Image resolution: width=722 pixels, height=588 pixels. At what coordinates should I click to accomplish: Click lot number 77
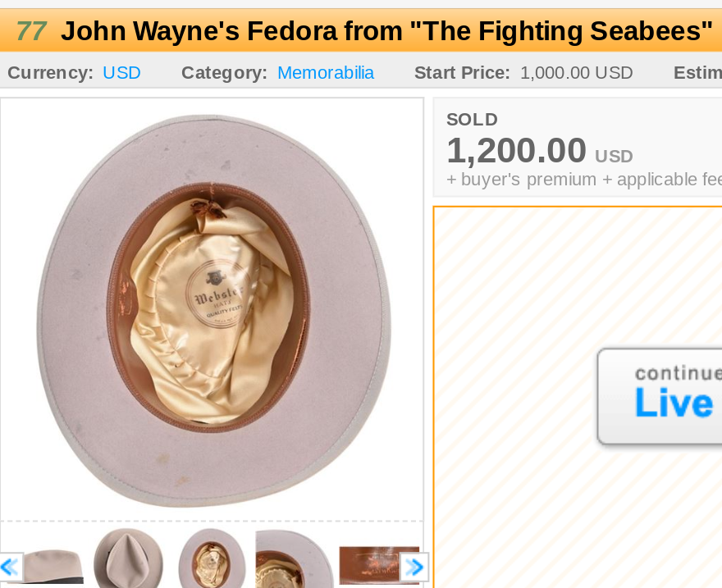(x=31, y=31)
